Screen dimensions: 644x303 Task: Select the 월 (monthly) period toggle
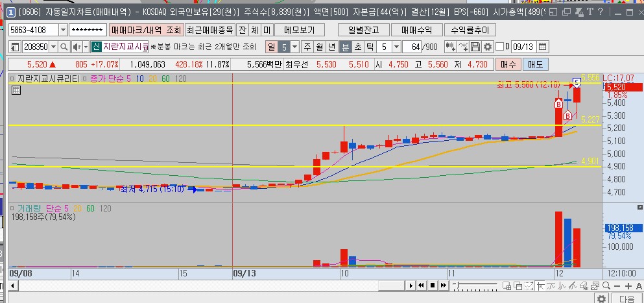point(319,47)
